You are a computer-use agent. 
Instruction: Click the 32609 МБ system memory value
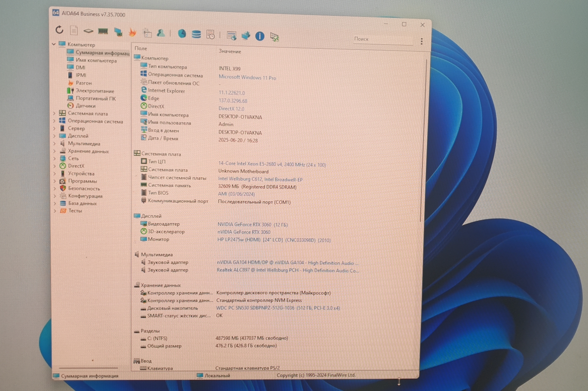(x=257, y=187)
